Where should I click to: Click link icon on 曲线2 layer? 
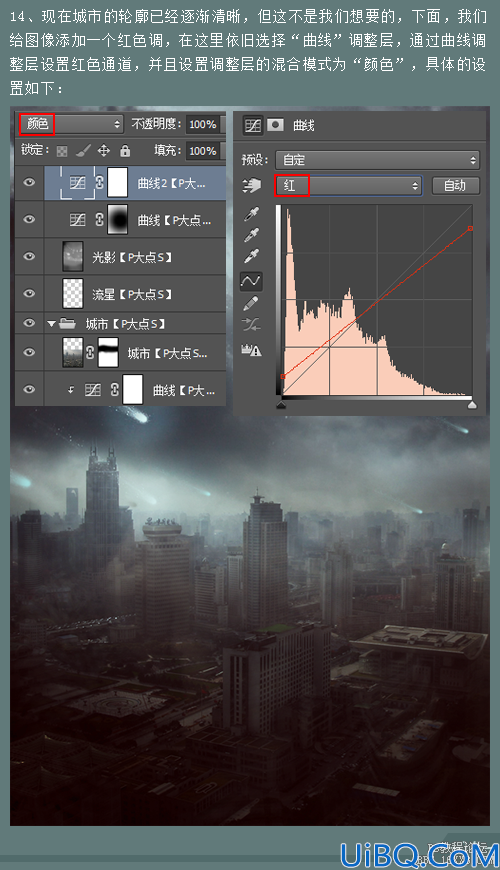[x=99, y=183]
